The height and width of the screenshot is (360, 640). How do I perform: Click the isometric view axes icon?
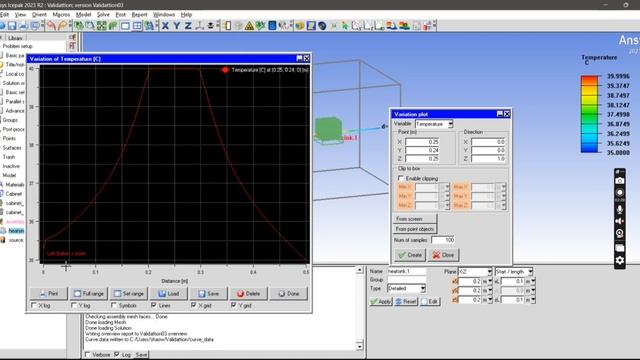tap(199, 26)
